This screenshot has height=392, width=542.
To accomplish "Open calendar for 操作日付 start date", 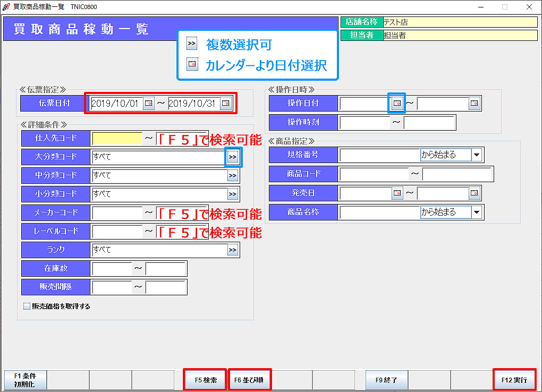I will pyautogui.click(x=396, y=104).
